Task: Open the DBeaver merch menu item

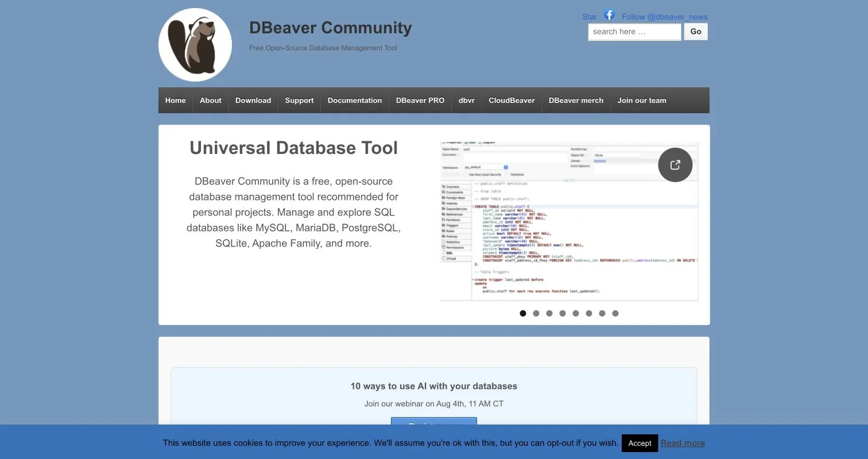Action: tap(576, 100)
